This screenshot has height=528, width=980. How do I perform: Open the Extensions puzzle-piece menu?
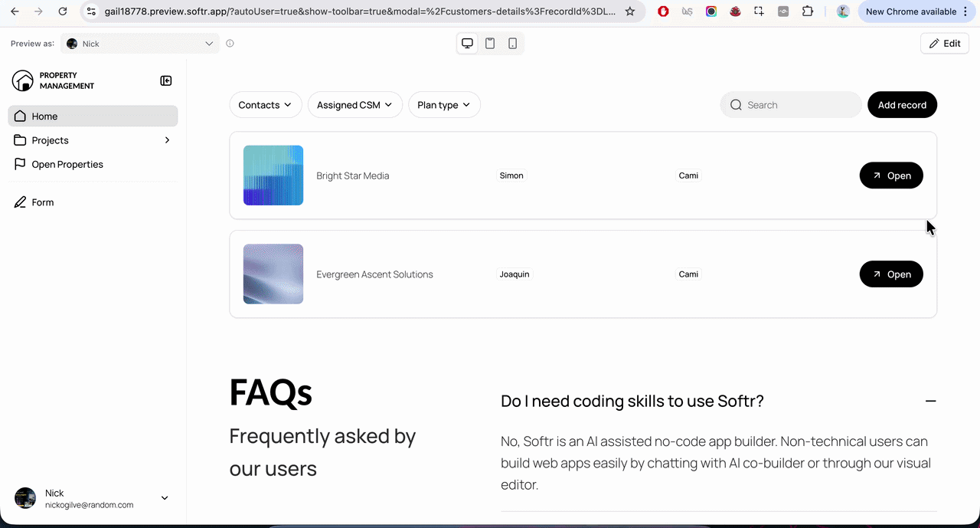tap(808, 11)
